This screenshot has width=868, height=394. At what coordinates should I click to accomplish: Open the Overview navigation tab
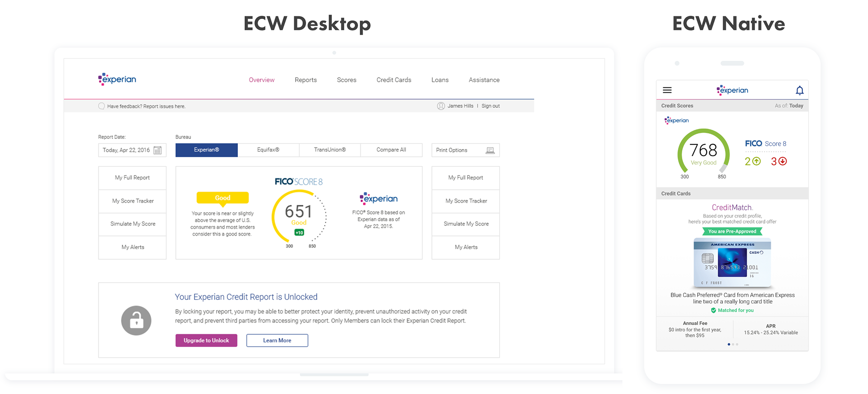(x=261, y=80)
